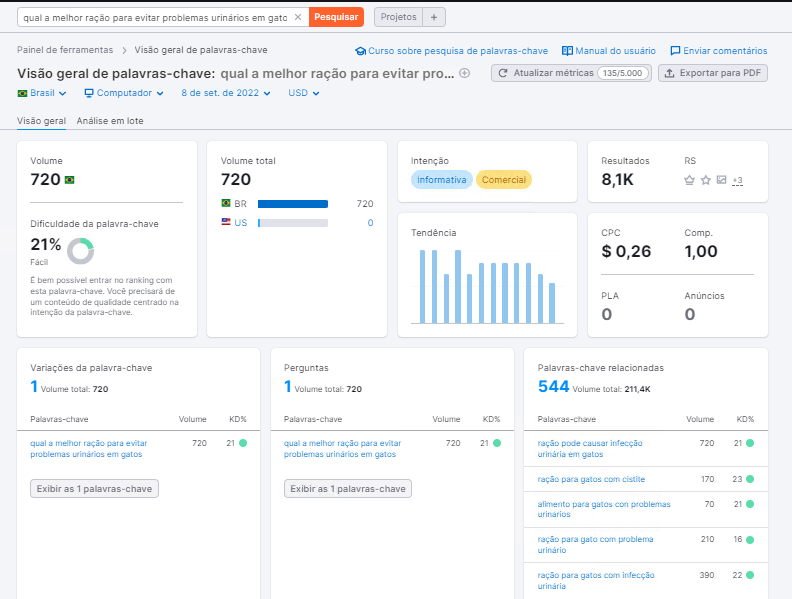Click green KD dot beside 23 for cistite

point(750,479)
